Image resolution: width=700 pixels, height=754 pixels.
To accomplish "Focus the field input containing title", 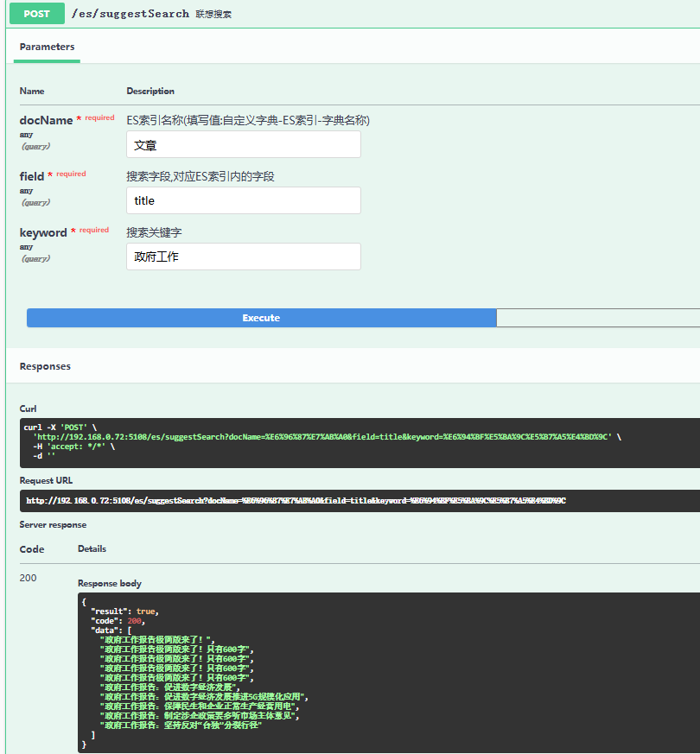I will coord(244,200).
